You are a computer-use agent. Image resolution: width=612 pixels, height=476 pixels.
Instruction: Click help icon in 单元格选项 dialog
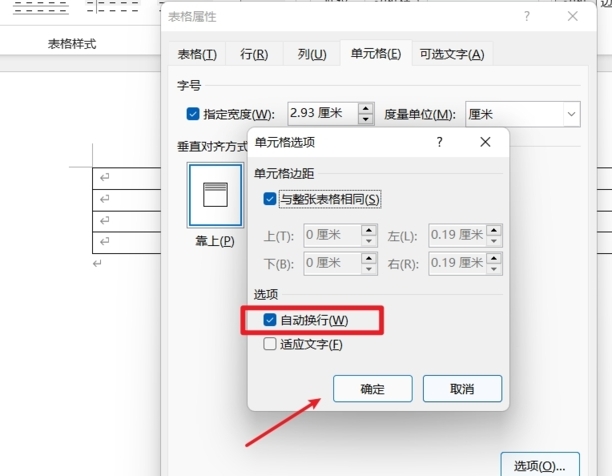[439, 142]
